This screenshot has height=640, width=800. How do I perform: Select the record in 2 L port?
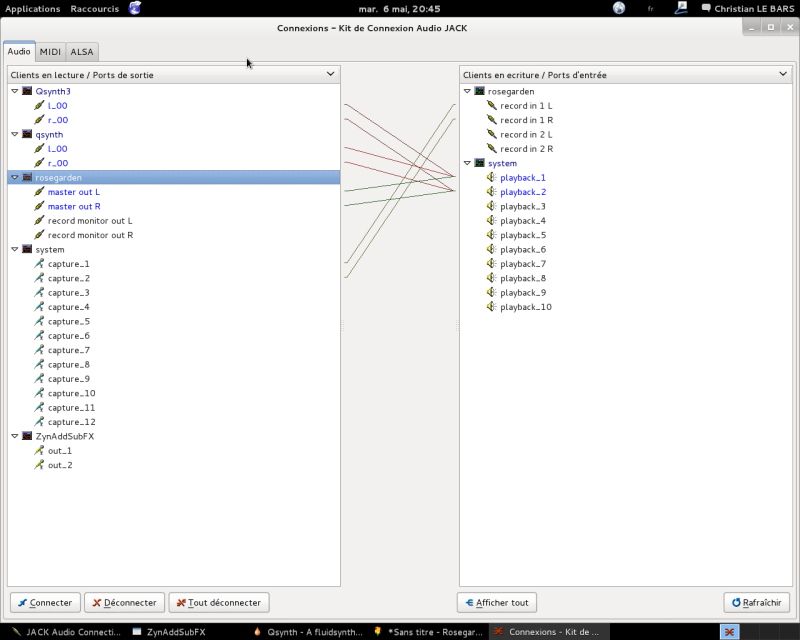coord(526,135)
